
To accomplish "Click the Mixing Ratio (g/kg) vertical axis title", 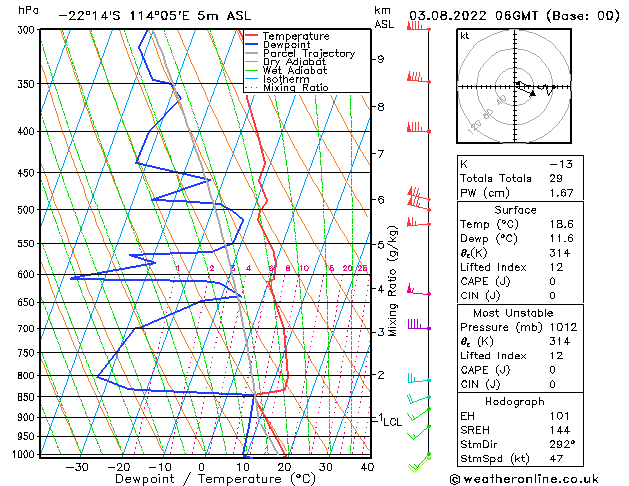I will tap(392, 281).
